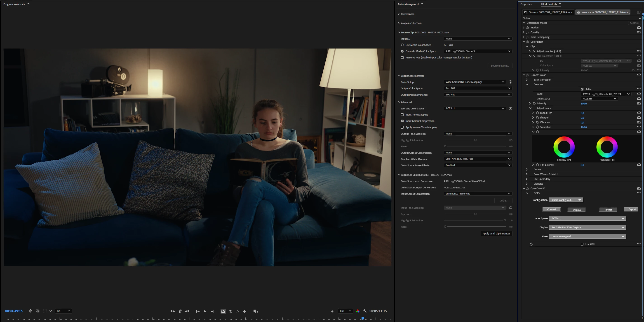Open the Color Management panel menu
The height and width of the screenshot is (322, 644).
pos(422,4)
